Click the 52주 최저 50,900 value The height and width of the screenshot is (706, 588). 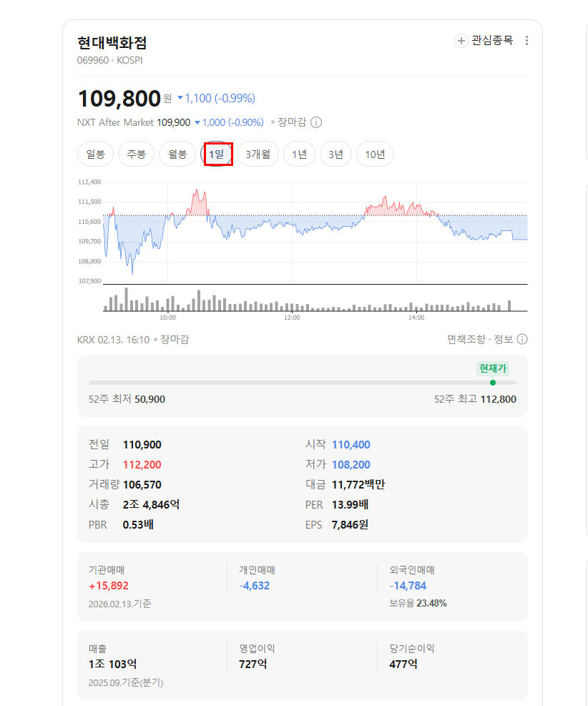coord(150,399)
